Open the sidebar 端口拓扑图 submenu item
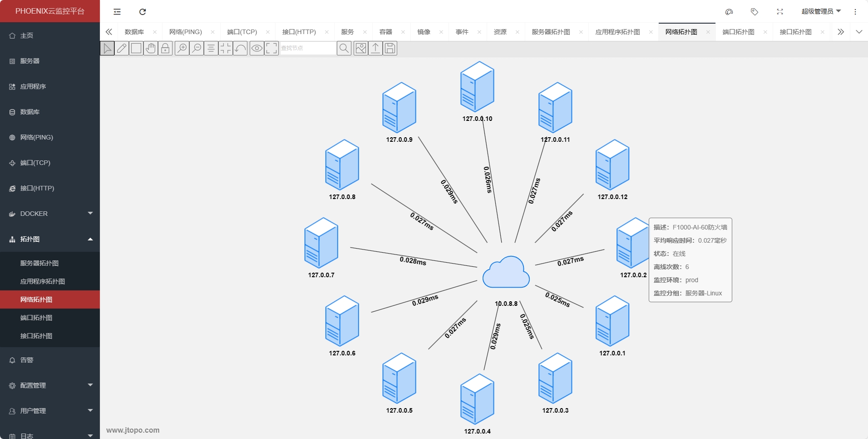This screenshot has height=439, width=868. (50, 318)
